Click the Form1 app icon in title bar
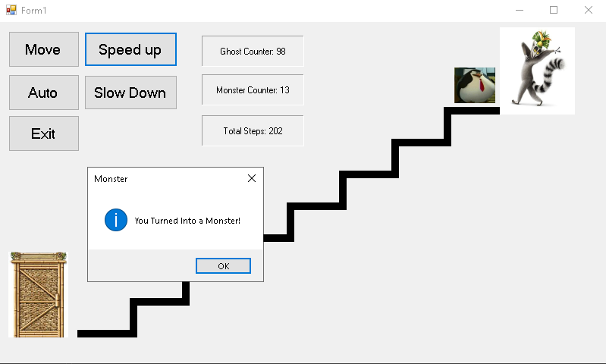606x364 pixels. (11, 10)
